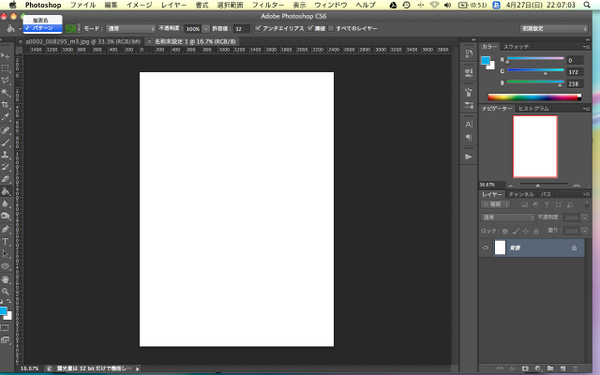
Task: Open the tool preset picker arrow by bucket icon
Action: tap(20, 29)
